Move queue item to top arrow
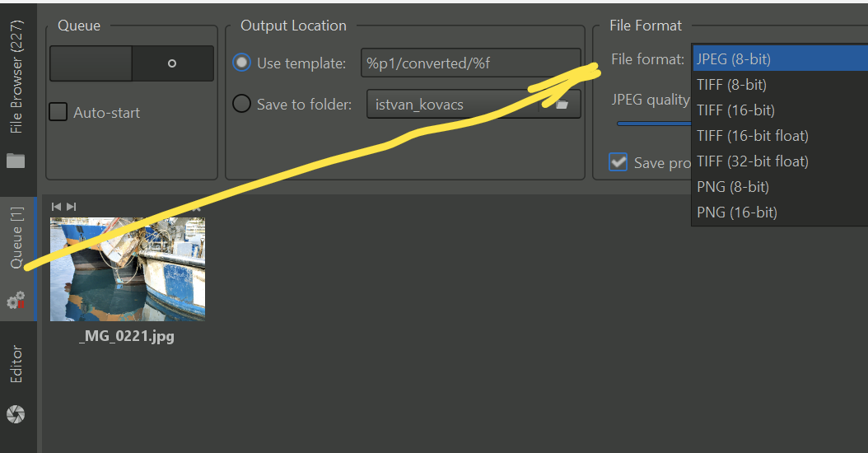Viewport: 868px width, 453px height. point(56,206)
